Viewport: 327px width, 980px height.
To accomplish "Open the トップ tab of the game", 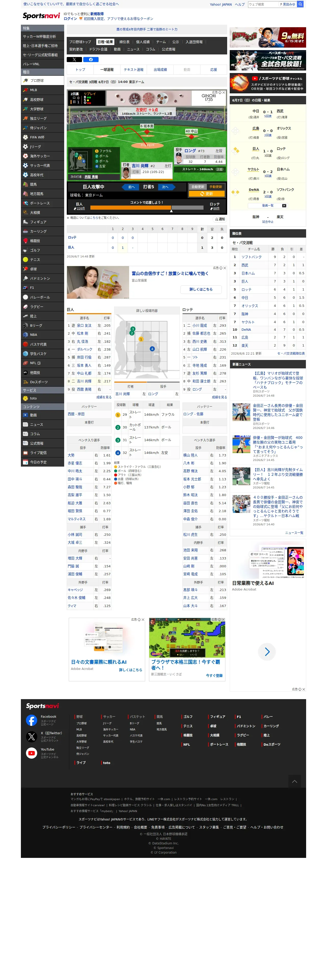I will pyautogui.click(x=80, y=70).
